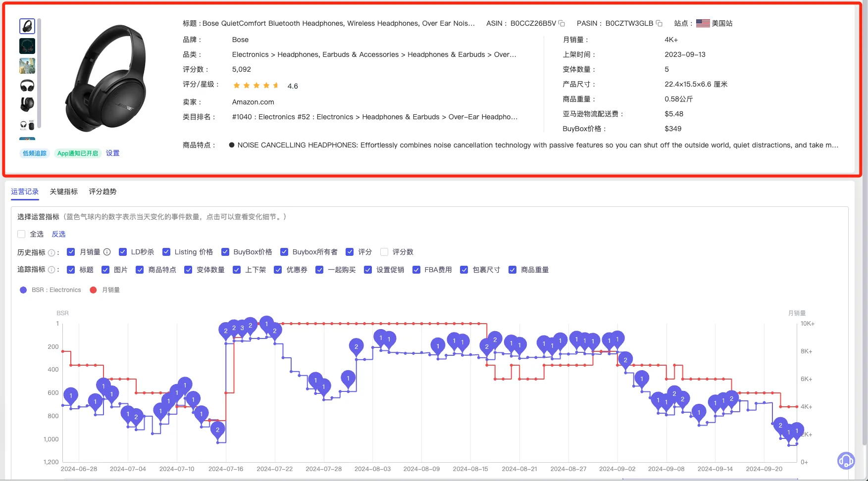Toggle the BSR : Electronics legend series
This screenshot has width=868, height=481.
[x=51, y=290]
